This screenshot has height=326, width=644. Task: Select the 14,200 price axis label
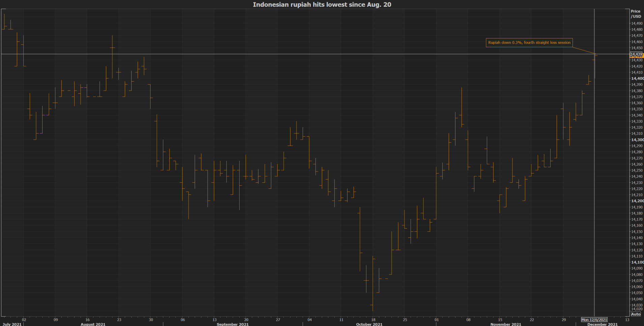pyautogui.click(x=637, y=201)
